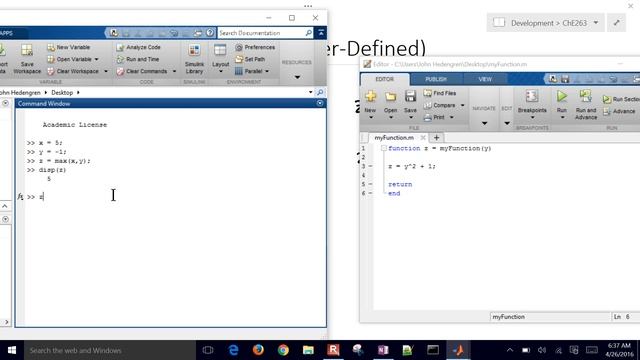This screenshot has height=360, width=640.
Task: Click the folder search magnifier icon
Action: point(320,92)
